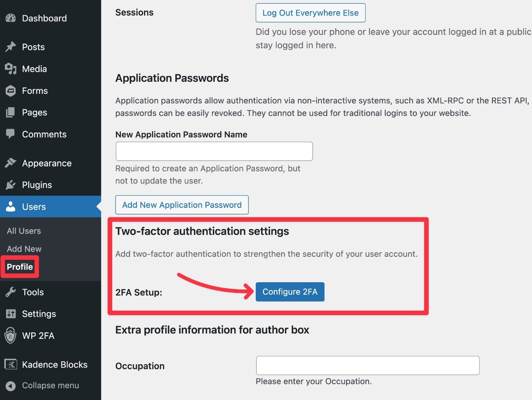Click 'Please enter your Occupation.' hint
The width and height of the screenshot is (532, 400).
point(314,381)
